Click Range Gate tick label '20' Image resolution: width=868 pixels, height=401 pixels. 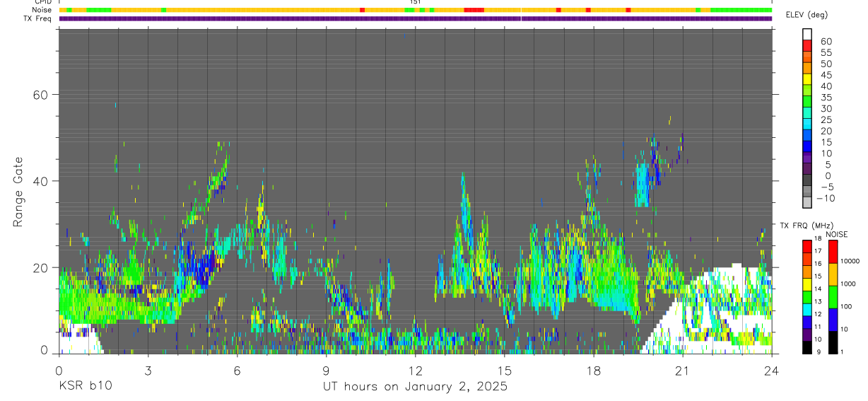(41, 267)
